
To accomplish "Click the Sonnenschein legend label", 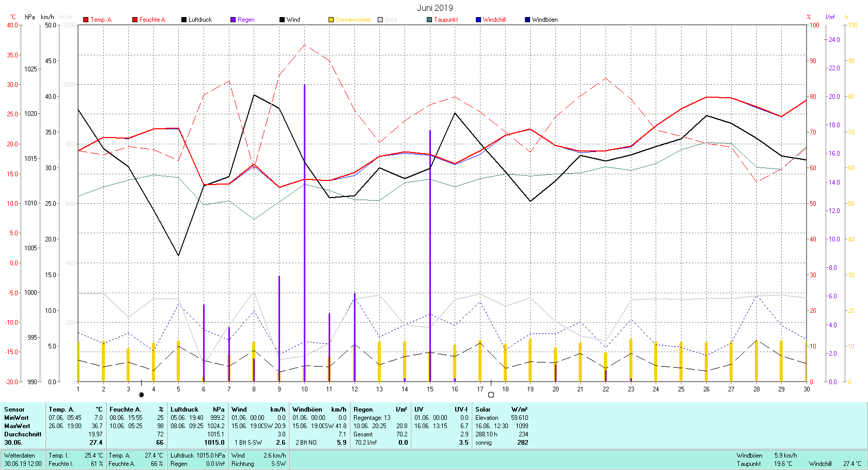I will (353, 20).
